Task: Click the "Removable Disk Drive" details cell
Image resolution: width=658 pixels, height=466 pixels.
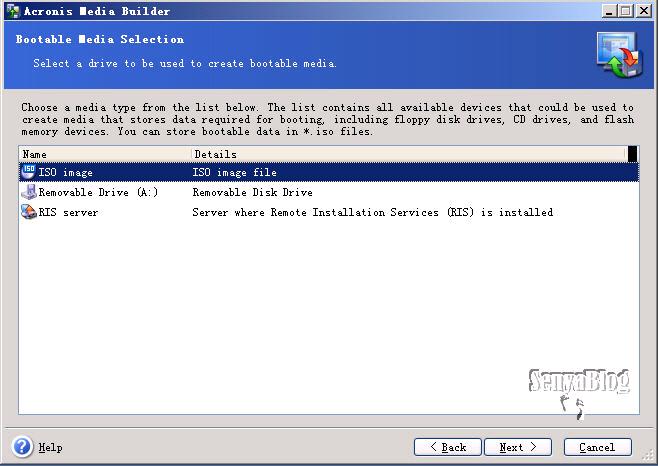Action: click(x=253, y=192)
